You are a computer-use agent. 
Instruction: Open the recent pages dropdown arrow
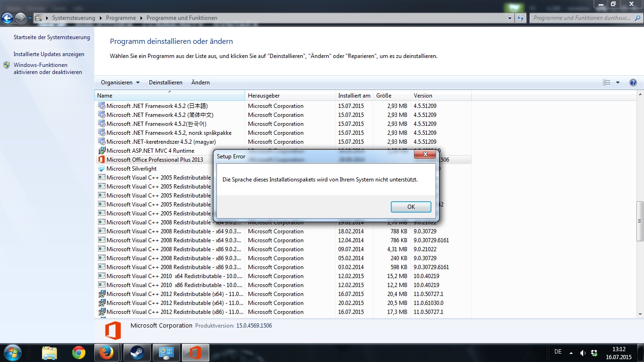[30, 18]
